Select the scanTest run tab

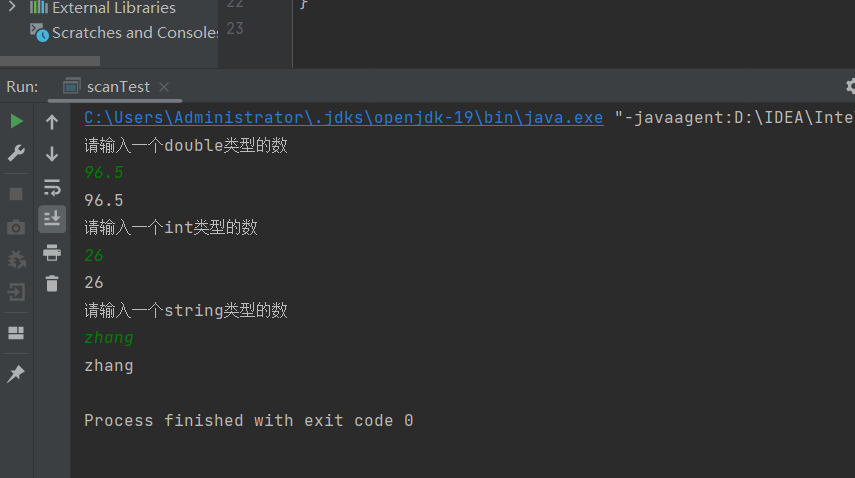coord(116,87)
